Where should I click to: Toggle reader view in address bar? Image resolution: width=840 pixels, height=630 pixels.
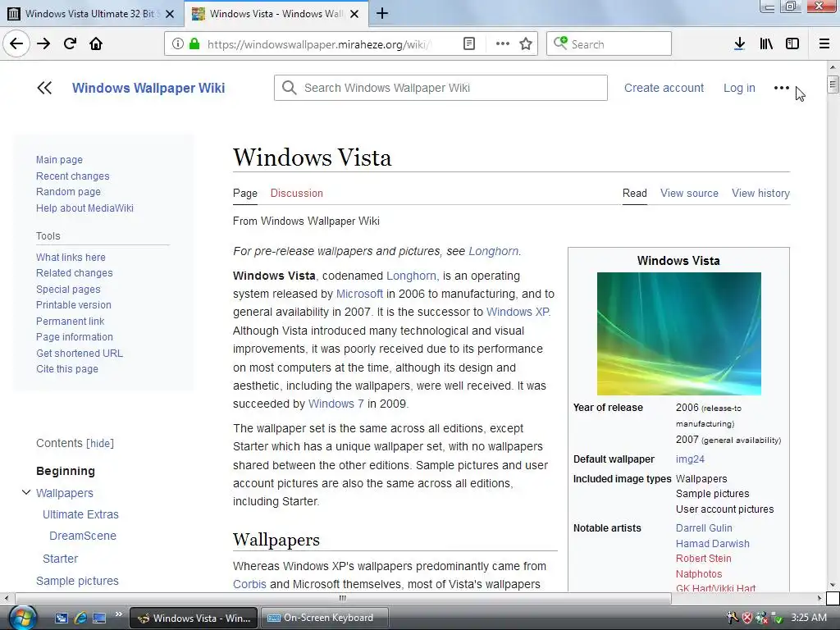pyautogui.click(x=468, y=43)
